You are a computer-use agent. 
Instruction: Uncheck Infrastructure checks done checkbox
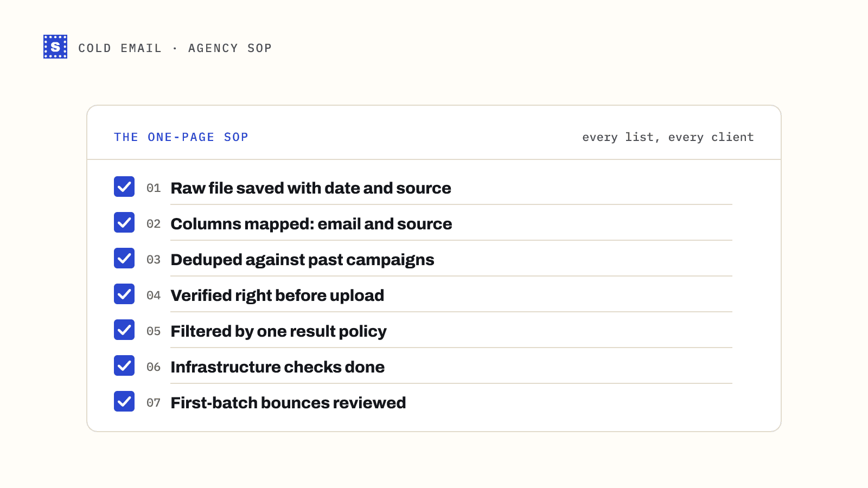[x=124, y=365]
